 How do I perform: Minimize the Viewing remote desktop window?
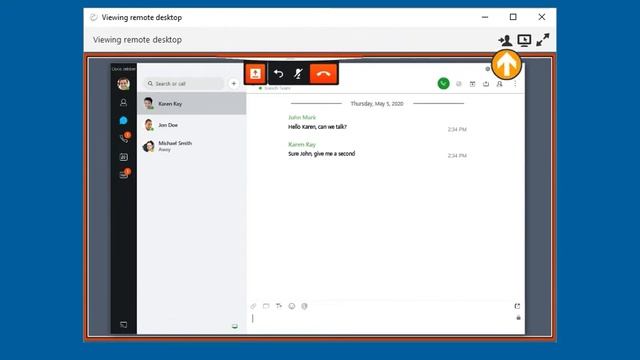point(485,17)
